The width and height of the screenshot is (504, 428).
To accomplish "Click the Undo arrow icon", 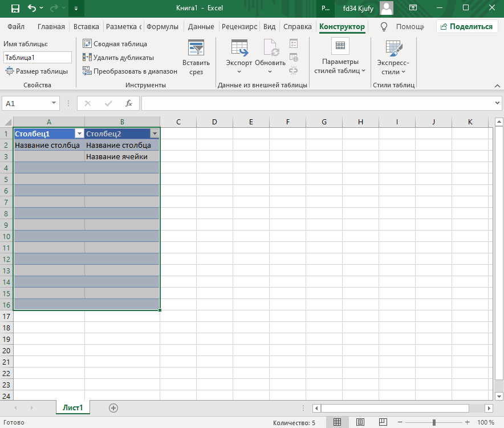I will point(31,9).
